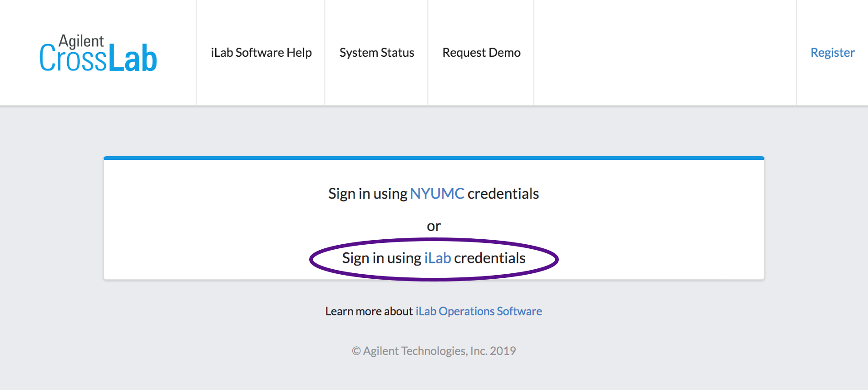The image size is (868, 390).
Task: Click the "or" separator text
Action: pos(434,226)
